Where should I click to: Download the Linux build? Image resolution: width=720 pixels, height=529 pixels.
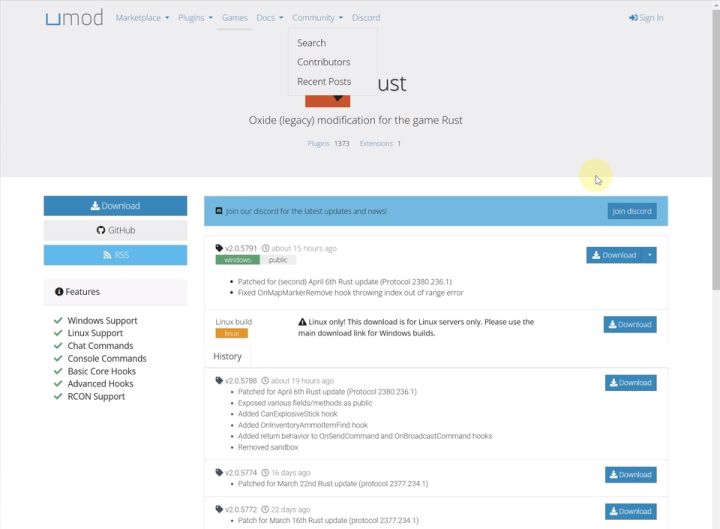630,324
